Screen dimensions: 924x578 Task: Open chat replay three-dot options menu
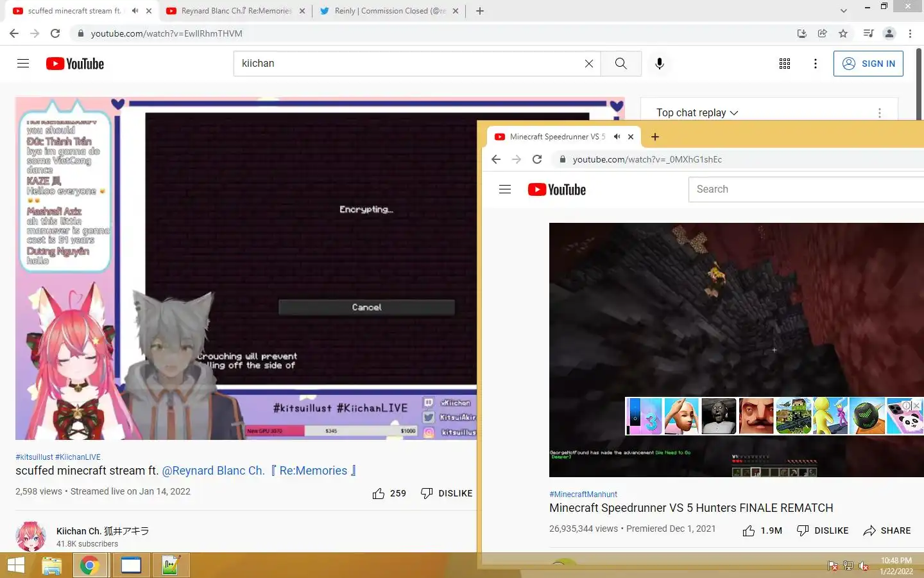[x=879, y=112]
